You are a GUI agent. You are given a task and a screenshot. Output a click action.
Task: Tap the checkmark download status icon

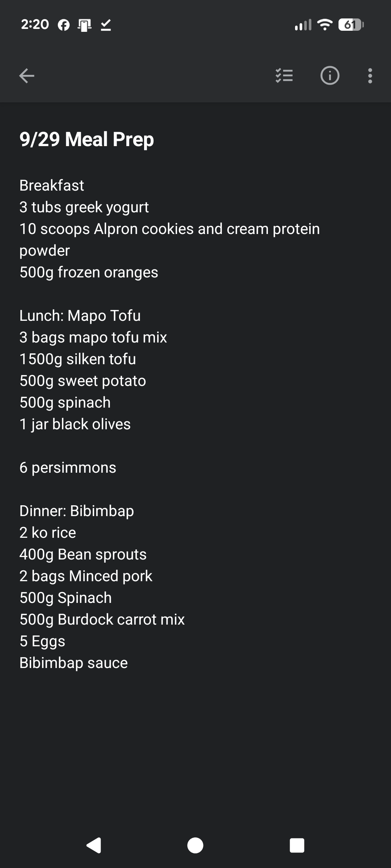click(106, 25)
